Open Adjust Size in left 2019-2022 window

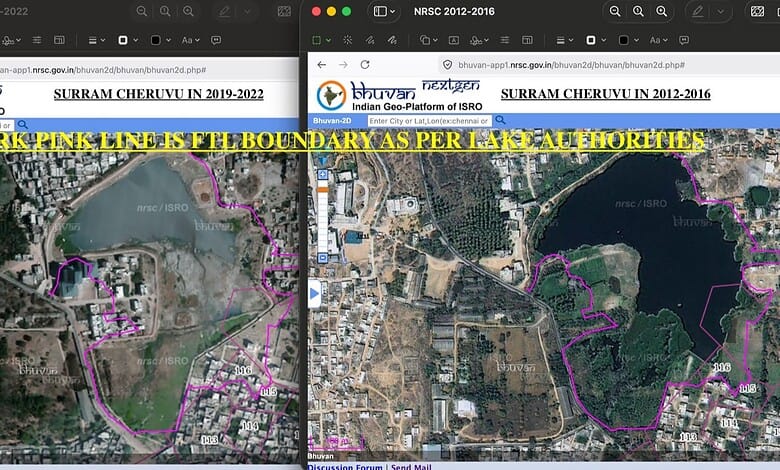pyautogui.click(x=59, y=40)
